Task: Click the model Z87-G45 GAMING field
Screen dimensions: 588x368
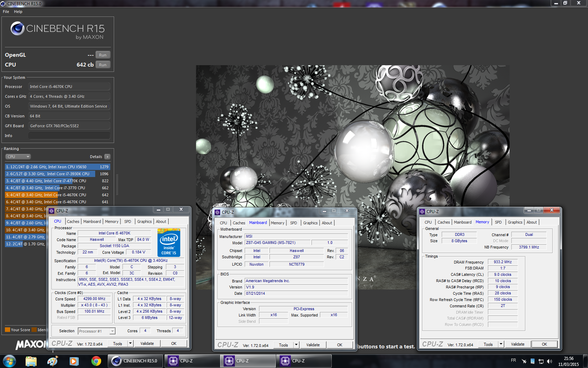Action: [278, 243]
